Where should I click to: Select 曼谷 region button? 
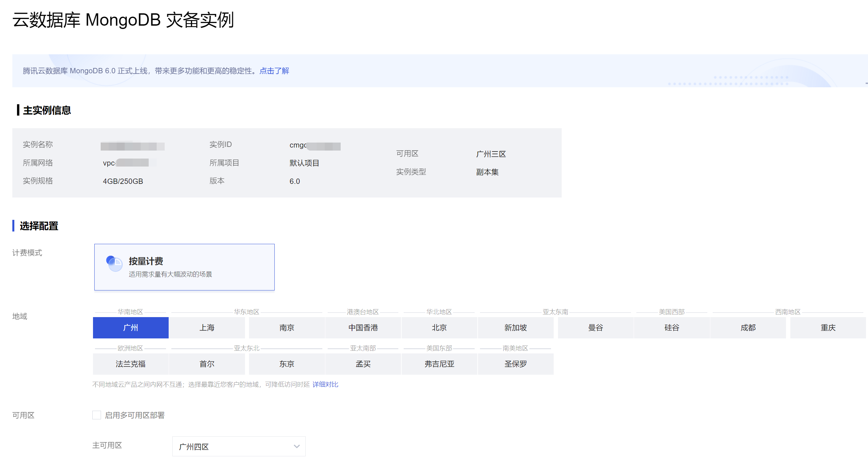point(595,327)
